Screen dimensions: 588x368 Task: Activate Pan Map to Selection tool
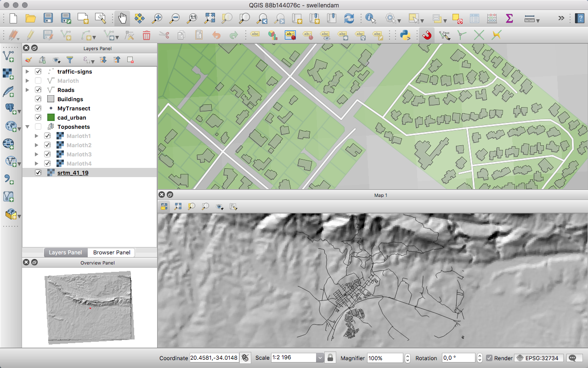[139, 18]
